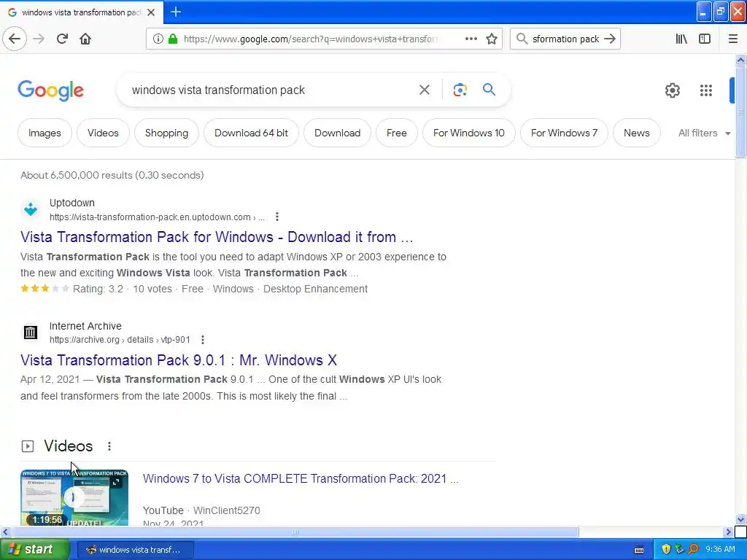Bookmark this page with the star
The width and height of the screenshot is (747, 560).
pos(492,39)
